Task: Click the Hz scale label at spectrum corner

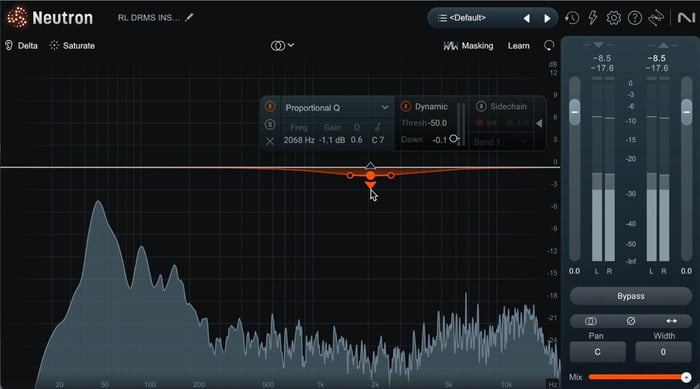Action: pyautogui.click(x=552, y=384)
